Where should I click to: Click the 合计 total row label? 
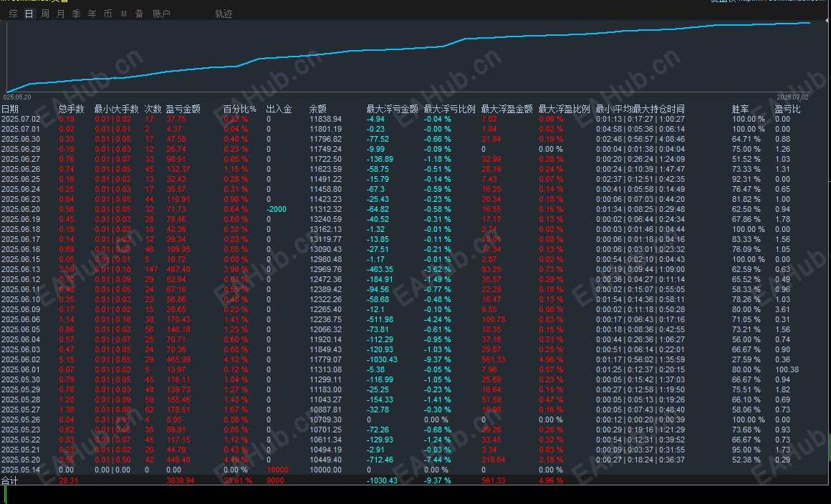point(9,480)
